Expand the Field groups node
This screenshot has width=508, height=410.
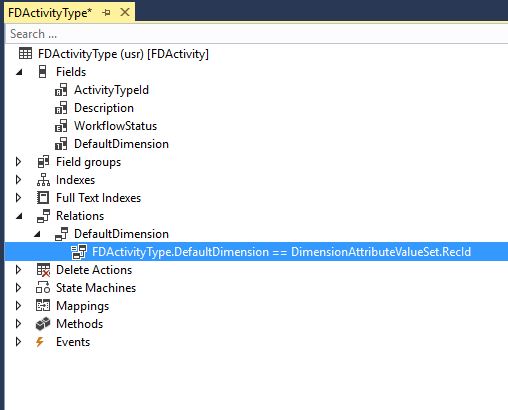pyautogui.click(x=19, y=162)
